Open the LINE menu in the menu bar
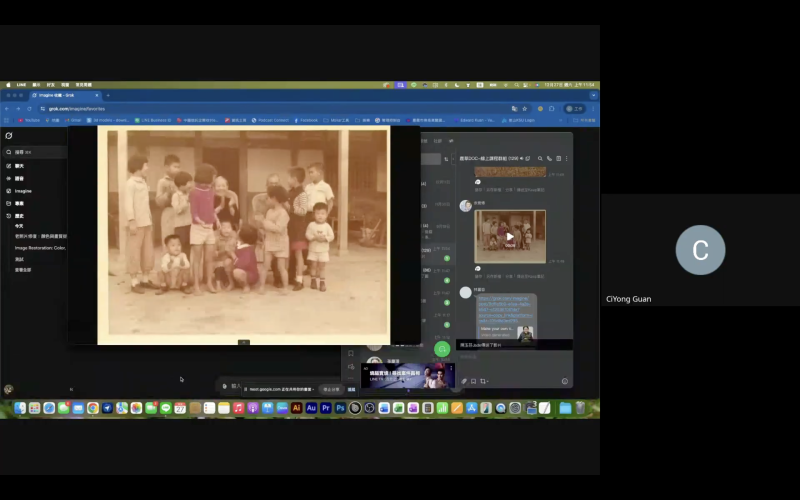 [x=21, y=85]
